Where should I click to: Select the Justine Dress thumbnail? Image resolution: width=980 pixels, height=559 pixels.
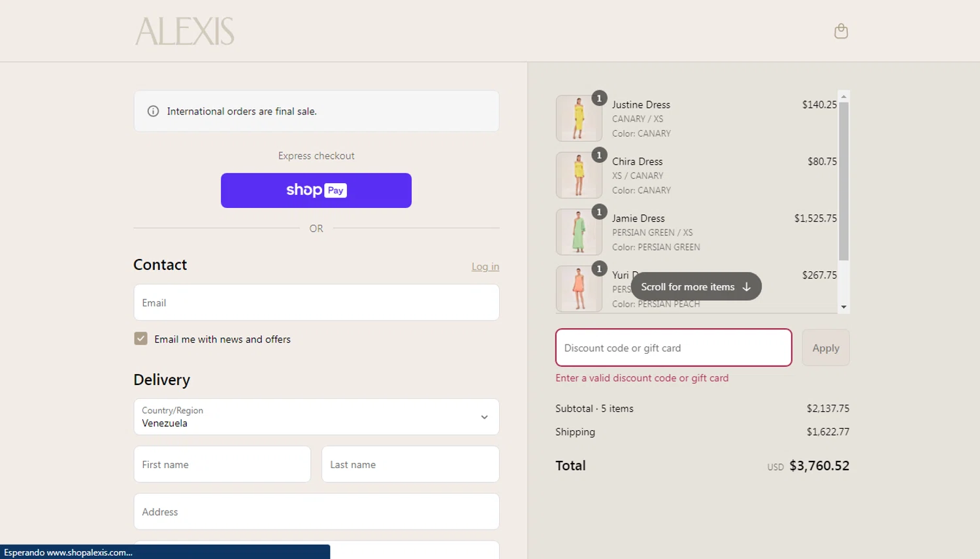pyautogui.click(x=579, y=118)
